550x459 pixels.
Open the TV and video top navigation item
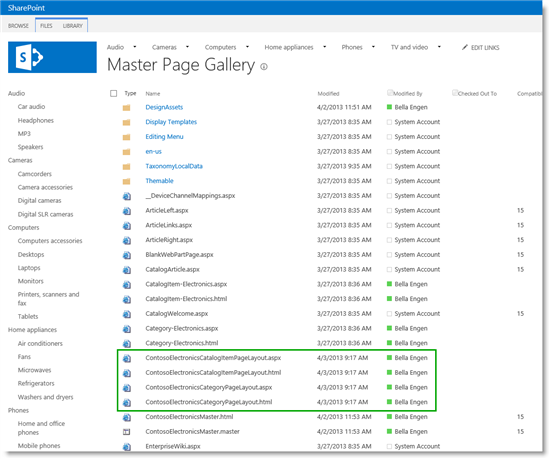tap(409, 47)
